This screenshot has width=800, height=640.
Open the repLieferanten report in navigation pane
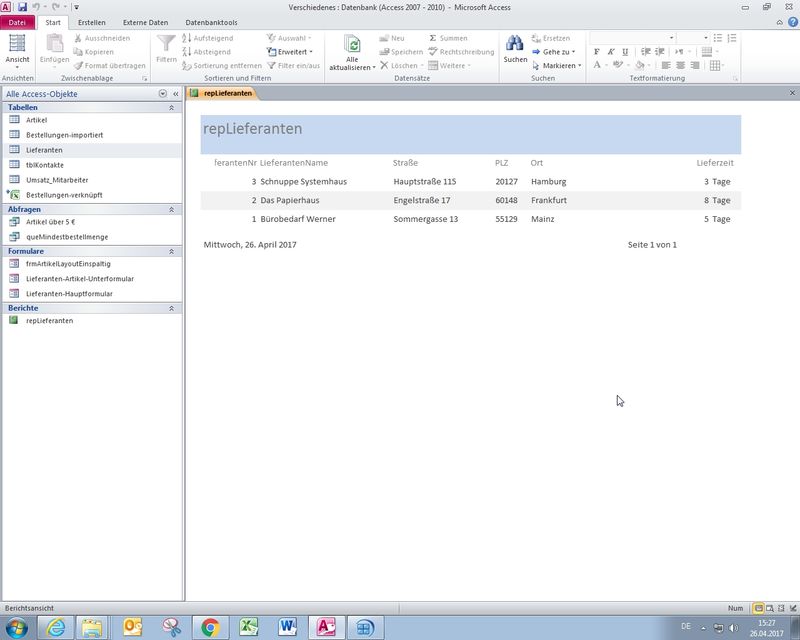tap(49, 321)
